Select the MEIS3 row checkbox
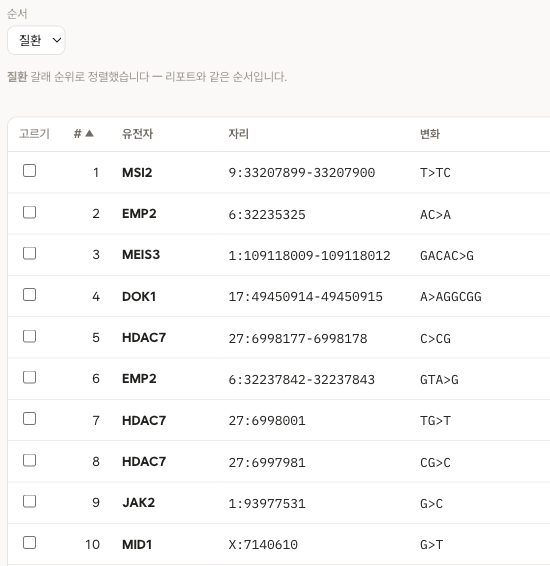 pos(30,253)
